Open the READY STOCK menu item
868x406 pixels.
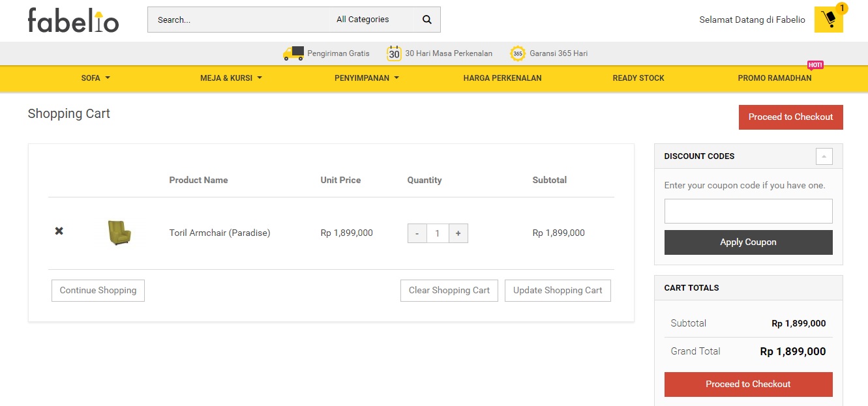pos(638,78)
